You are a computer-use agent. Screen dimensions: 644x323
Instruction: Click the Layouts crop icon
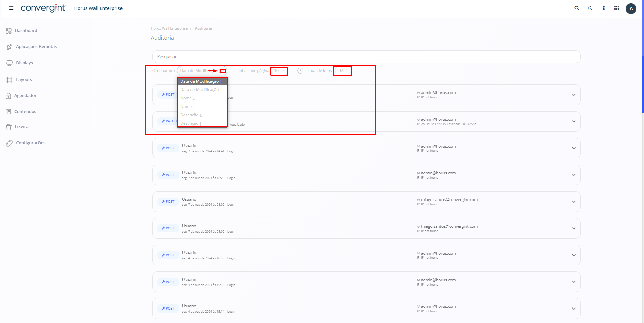pyautogui.click(x=9, y=80)
